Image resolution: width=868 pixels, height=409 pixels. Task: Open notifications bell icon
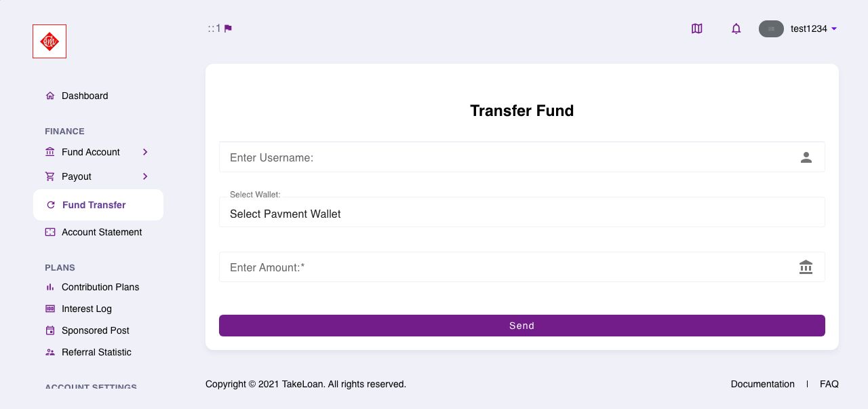tap(736, 28)
